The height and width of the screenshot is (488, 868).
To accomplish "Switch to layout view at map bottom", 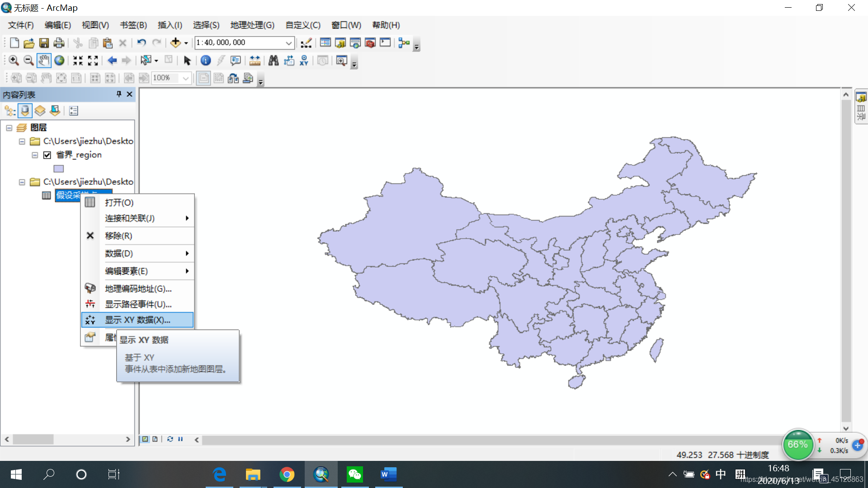I will [x=155, y=439].
